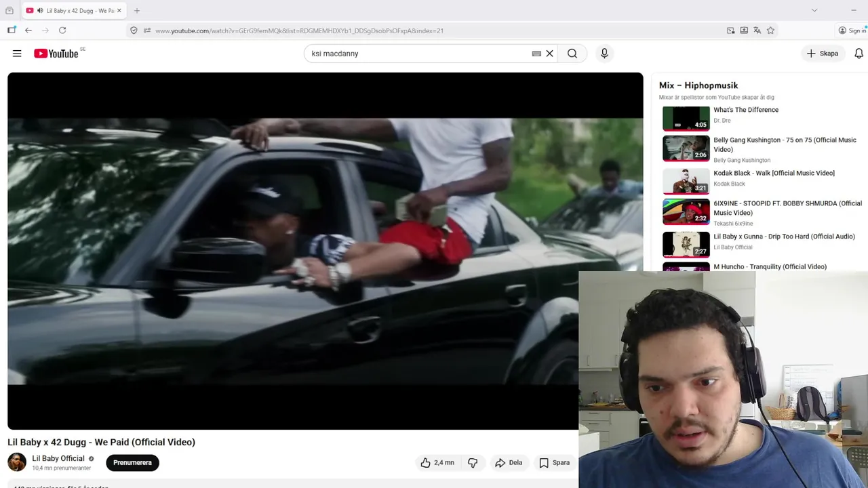Select 'Lil Baby x Gunna - Drip Too Hard' title
Screen dimensions: 868x488
coord(784,237)
